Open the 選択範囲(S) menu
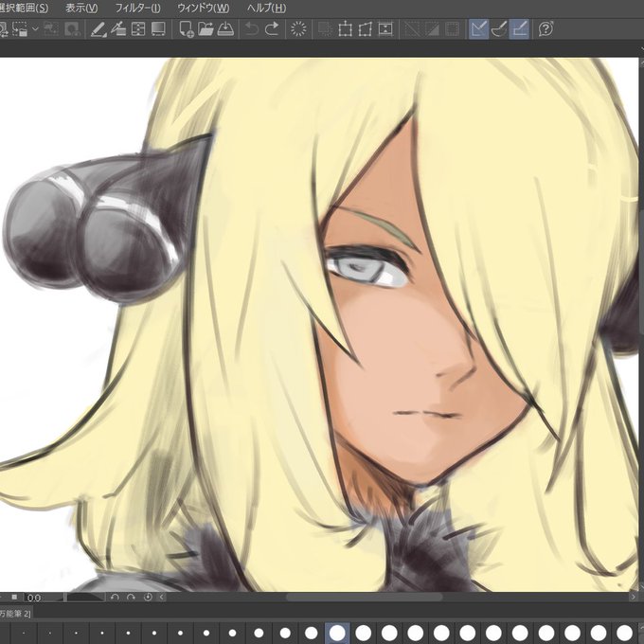The image size is (644, 644). coord(24,8)
